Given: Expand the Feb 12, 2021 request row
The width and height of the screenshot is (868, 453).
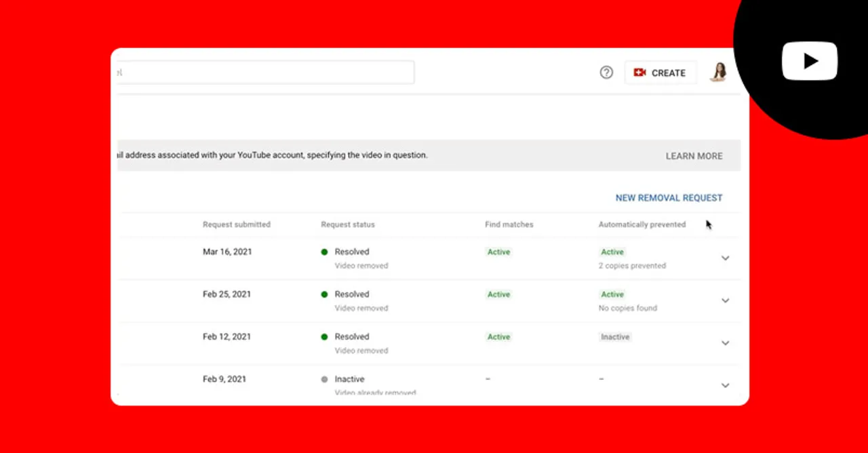Looking at the screenshot, I should coord(725,343).
